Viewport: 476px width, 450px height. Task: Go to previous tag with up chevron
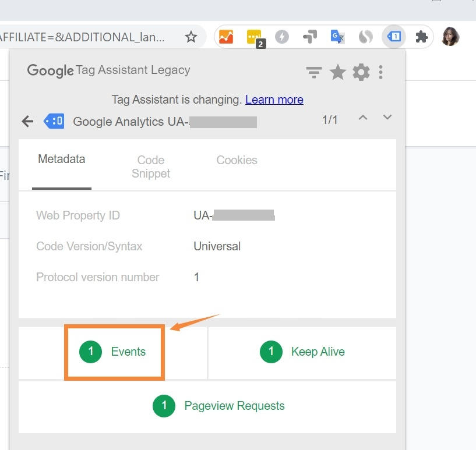point(363,118)
